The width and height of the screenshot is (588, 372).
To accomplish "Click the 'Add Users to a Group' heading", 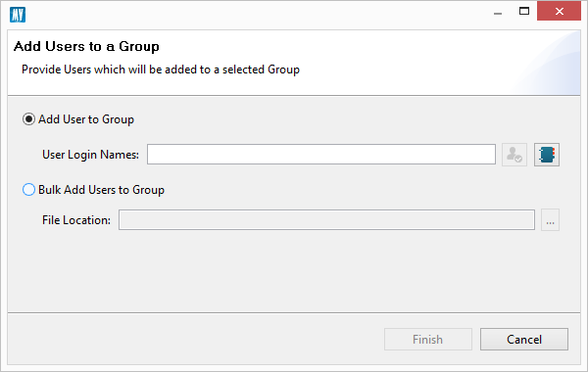I will click(86, 46).
